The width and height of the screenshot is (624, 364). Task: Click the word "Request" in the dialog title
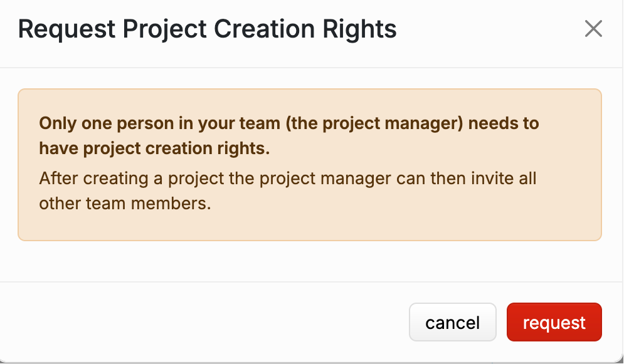pyautogui.click(x=66, y=29)
